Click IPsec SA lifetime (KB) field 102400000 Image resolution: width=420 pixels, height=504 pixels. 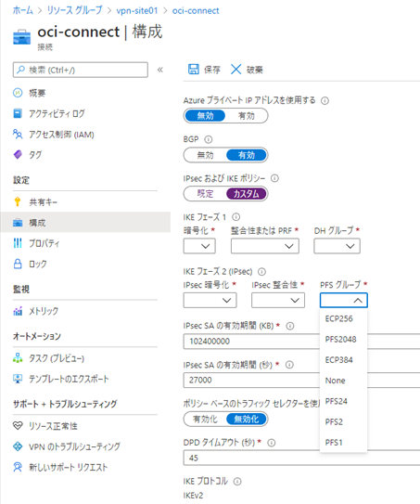301,342
